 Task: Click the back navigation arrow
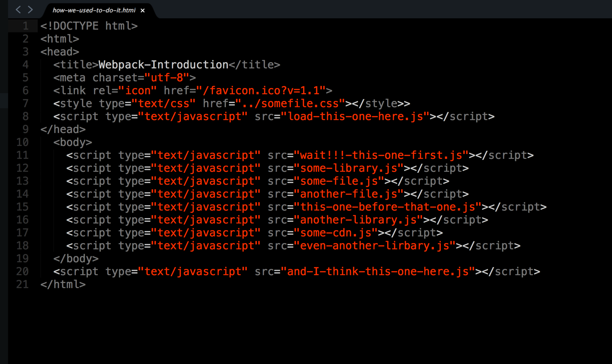(x=18, y=10)
